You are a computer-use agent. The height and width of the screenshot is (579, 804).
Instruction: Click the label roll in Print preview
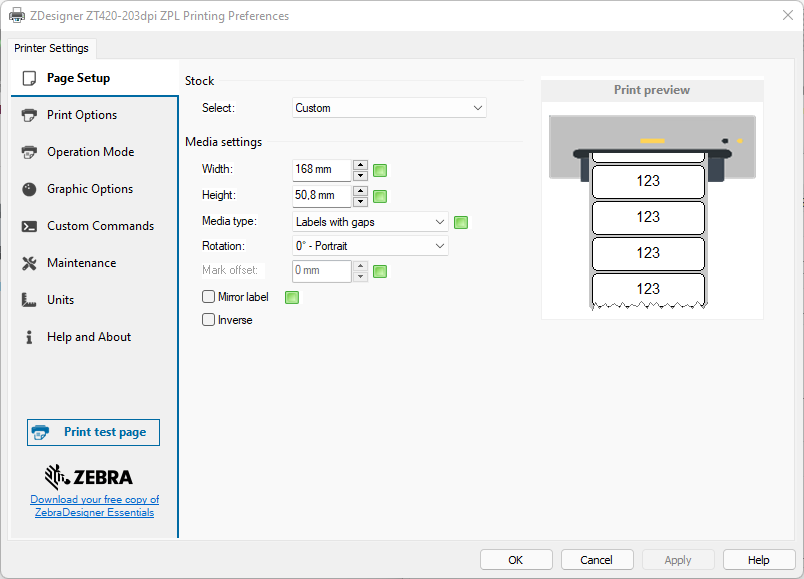click(x=649, y=231)
